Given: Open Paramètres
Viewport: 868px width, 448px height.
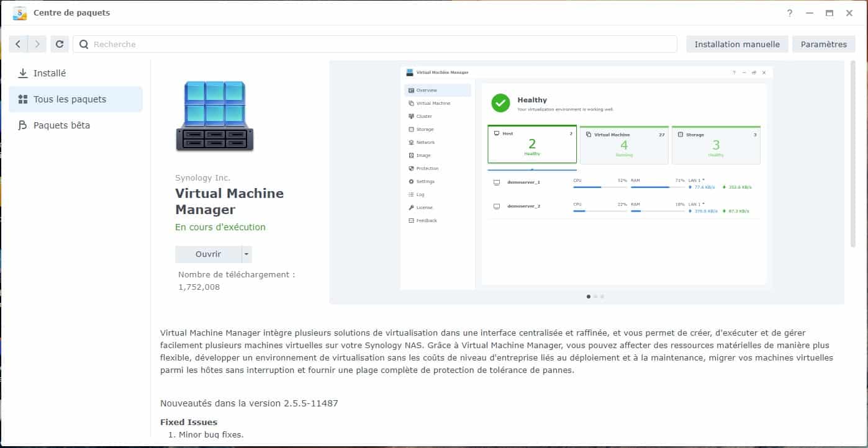Looking at the screenshot, I should point(824,44).
